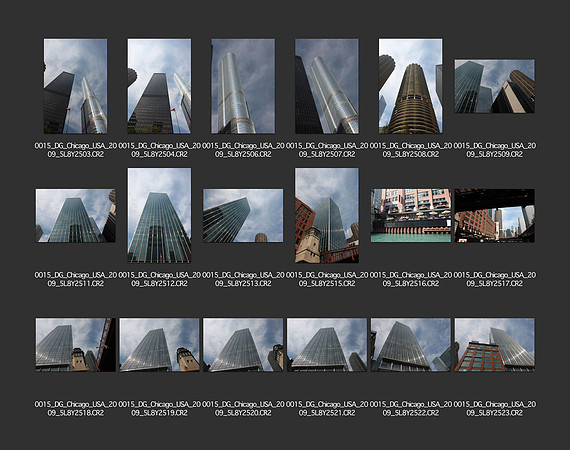Viewport: 570px width, 450px height.
Task: Pick the thumbnail for image 5L8Y2518.CR2
Action: click(x=76, y=345)
